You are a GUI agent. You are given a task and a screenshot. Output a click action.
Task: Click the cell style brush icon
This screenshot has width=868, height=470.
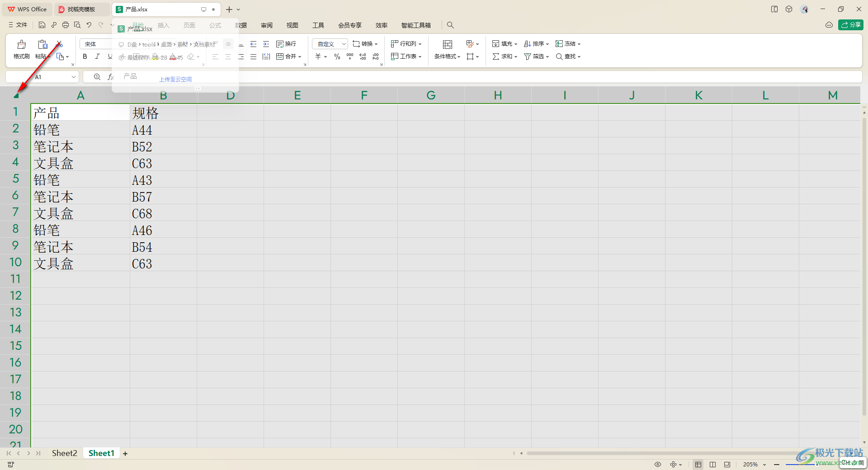click(x=470, y=44)
